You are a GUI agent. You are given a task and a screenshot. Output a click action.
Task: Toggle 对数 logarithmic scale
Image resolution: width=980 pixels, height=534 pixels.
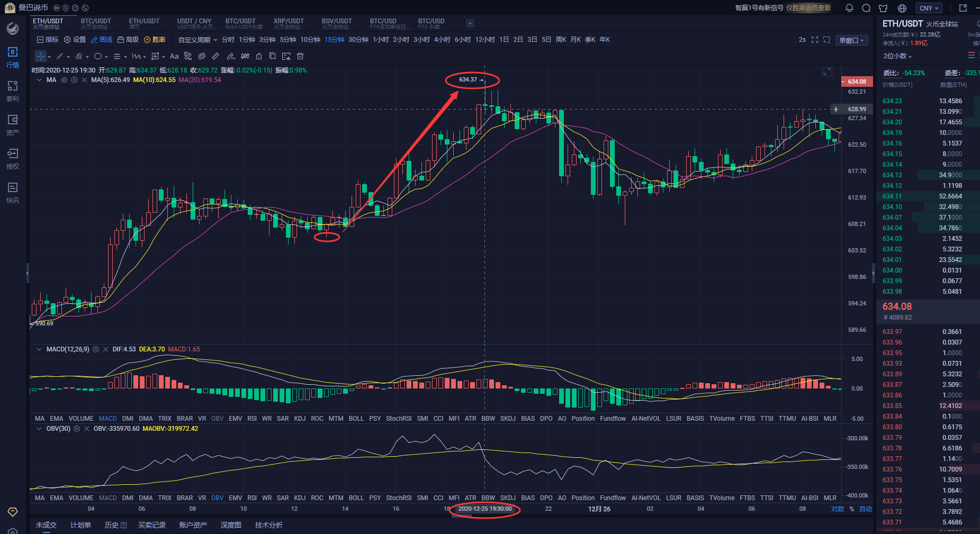(838, 509)
